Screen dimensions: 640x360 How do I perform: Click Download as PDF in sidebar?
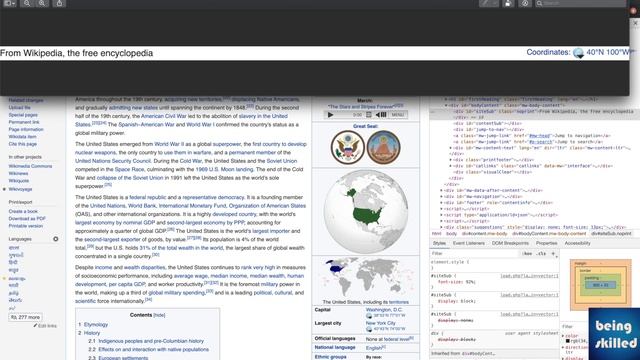(27, 218)
